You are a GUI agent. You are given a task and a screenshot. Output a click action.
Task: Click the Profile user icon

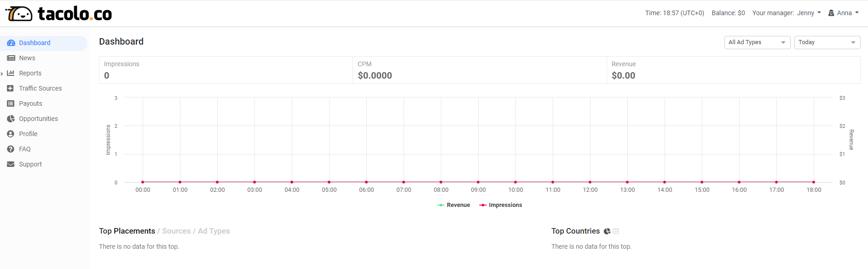click(11, 134)
